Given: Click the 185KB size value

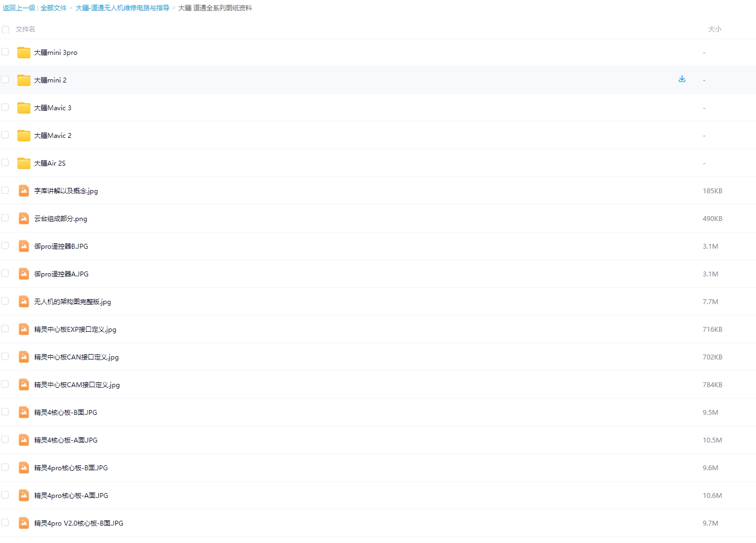Looking at the screenshot, I should [x=713, y=191].
